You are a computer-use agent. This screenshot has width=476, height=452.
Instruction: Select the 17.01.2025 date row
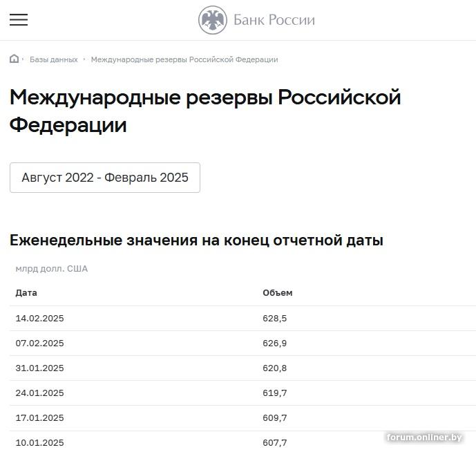click(x=39, y=418)
